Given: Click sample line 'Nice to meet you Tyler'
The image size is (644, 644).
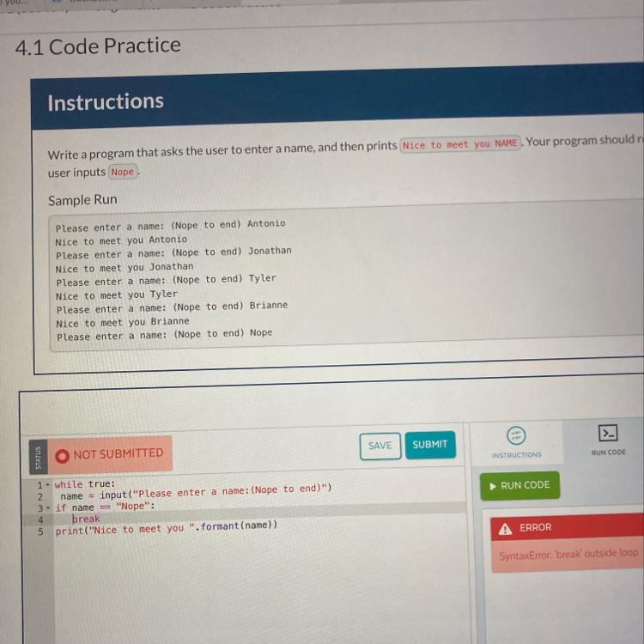Looking at the screenshot, I should (117, 295).
